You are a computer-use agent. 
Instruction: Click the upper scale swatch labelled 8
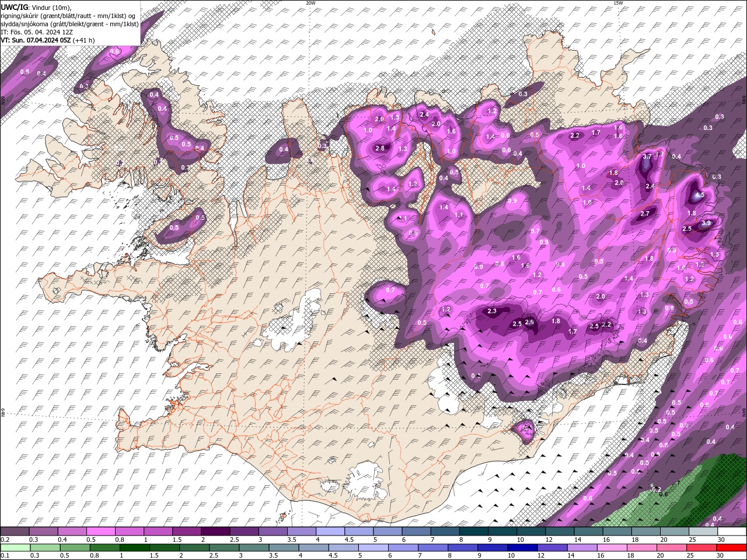[x=473, y=531]
